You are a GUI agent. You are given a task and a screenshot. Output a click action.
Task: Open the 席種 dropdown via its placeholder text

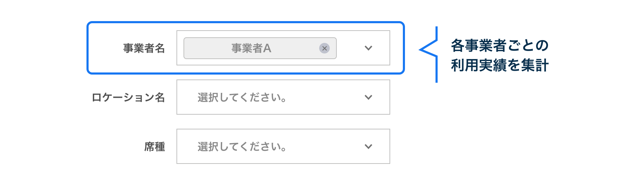tap(242, 147)
